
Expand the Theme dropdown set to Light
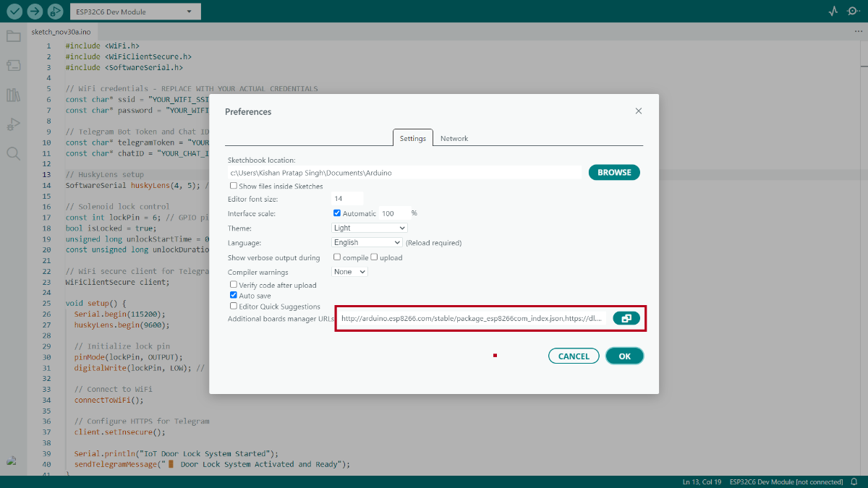click(369, 228)
